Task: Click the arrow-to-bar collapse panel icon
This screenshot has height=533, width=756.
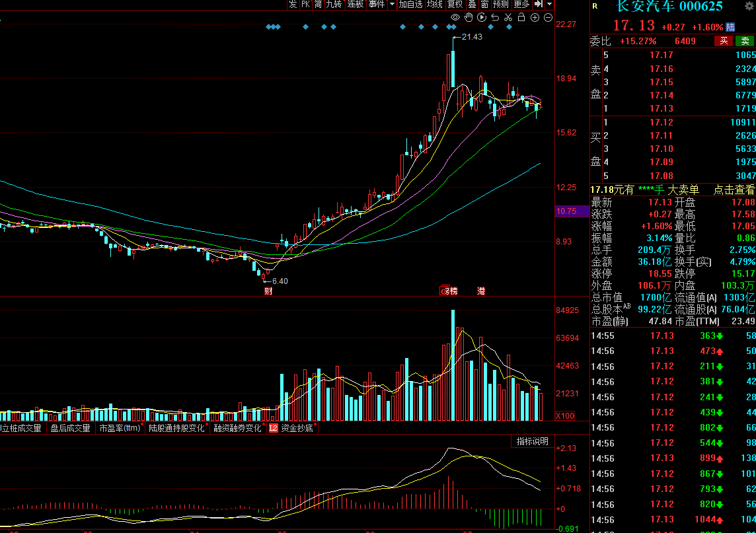Action: pyautogui.click(x=539, y=5)
